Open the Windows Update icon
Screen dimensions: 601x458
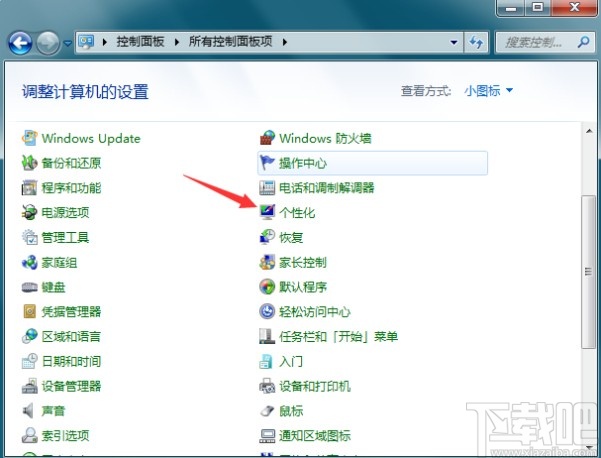30,138
